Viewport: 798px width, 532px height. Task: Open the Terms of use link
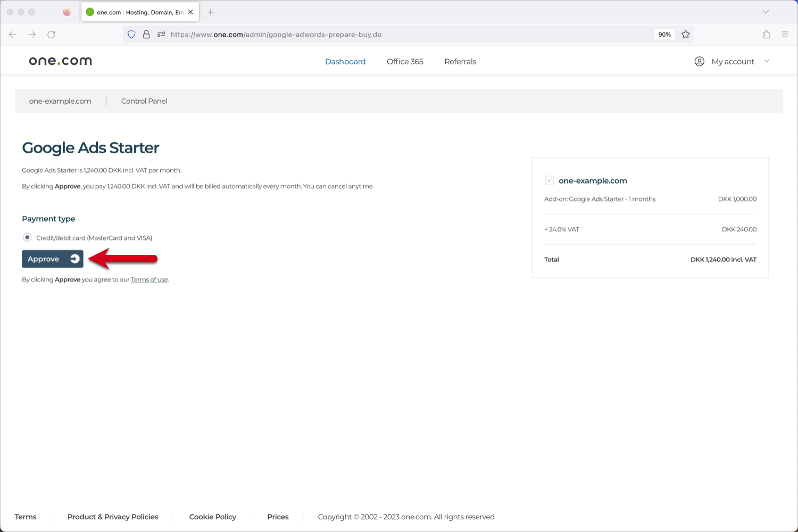pyautogui.click(x=149, y=279)
